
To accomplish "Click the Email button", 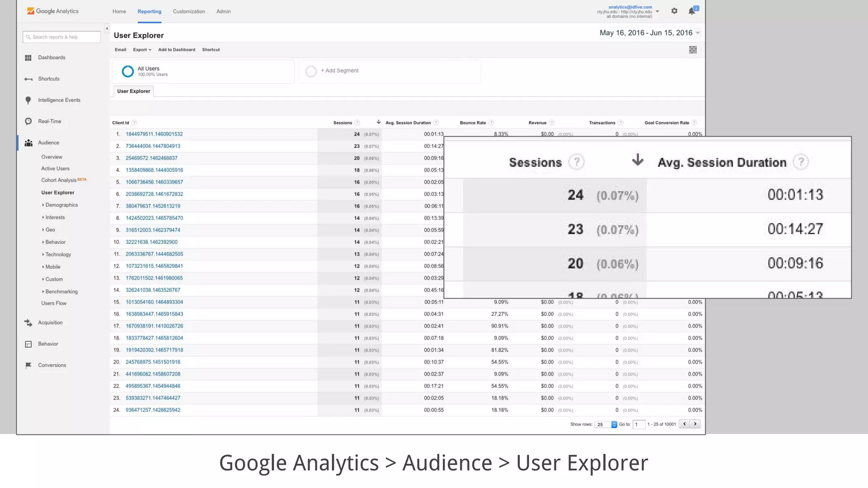I will point(120,50).
